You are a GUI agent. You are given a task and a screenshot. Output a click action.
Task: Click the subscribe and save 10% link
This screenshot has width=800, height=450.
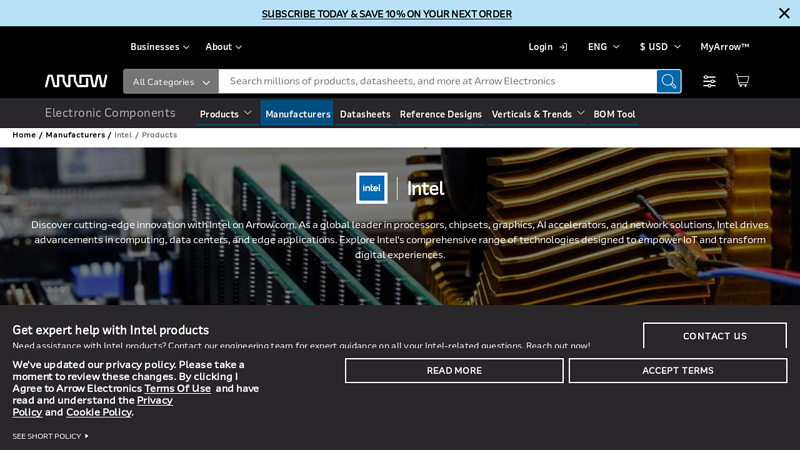coord(387,14)
